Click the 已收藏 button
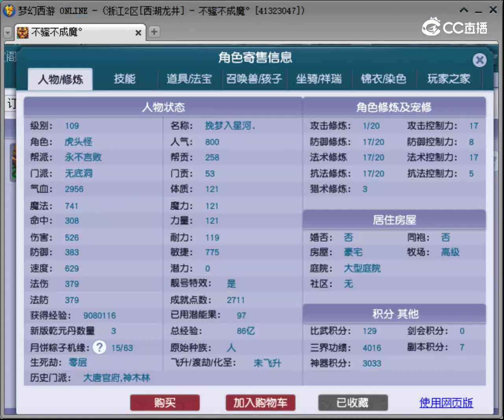 tap(353, 403)
